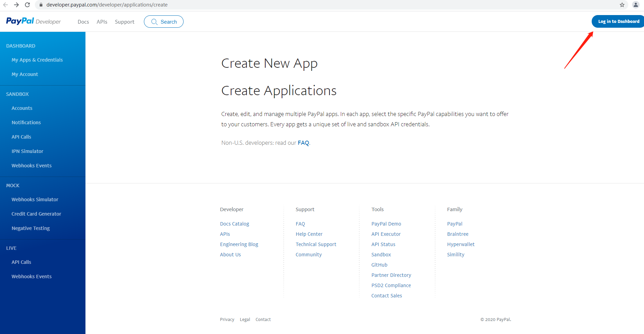Viewport: 644px width, 334px height.
Task: Open Sandbox Accounts
Action: click(x=22, y=108)
